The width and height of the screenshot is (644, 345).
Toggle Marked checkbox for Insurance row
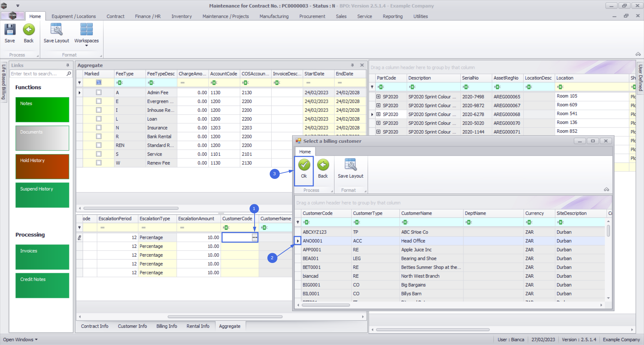click(99, 128)
